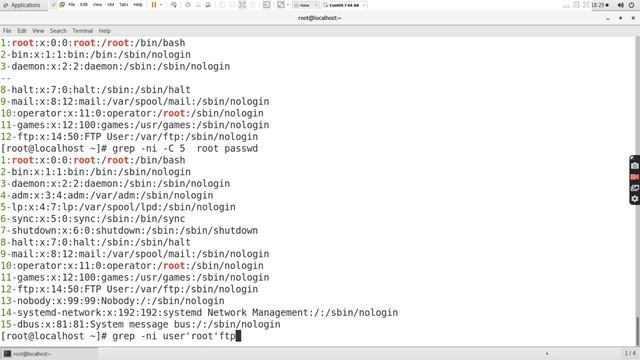Viewport: 640px width, 360px height.
Task: Close the root@localhost terminal window
Action: pos(633,18)
